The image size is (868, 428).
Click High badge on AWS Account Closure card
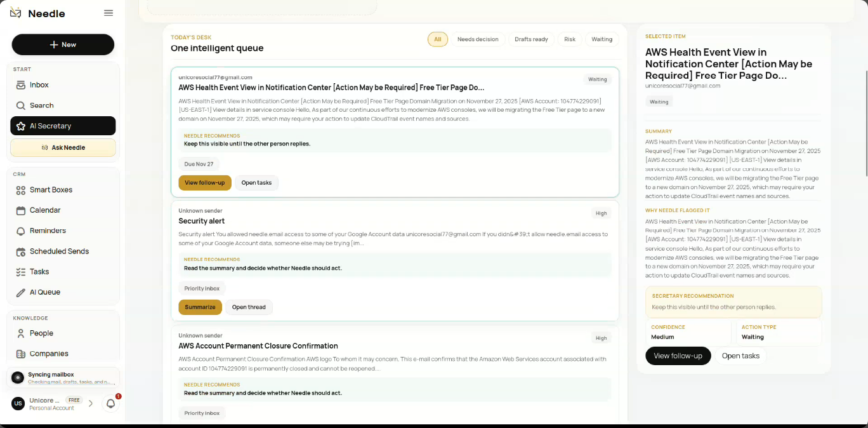pos(602,338)
